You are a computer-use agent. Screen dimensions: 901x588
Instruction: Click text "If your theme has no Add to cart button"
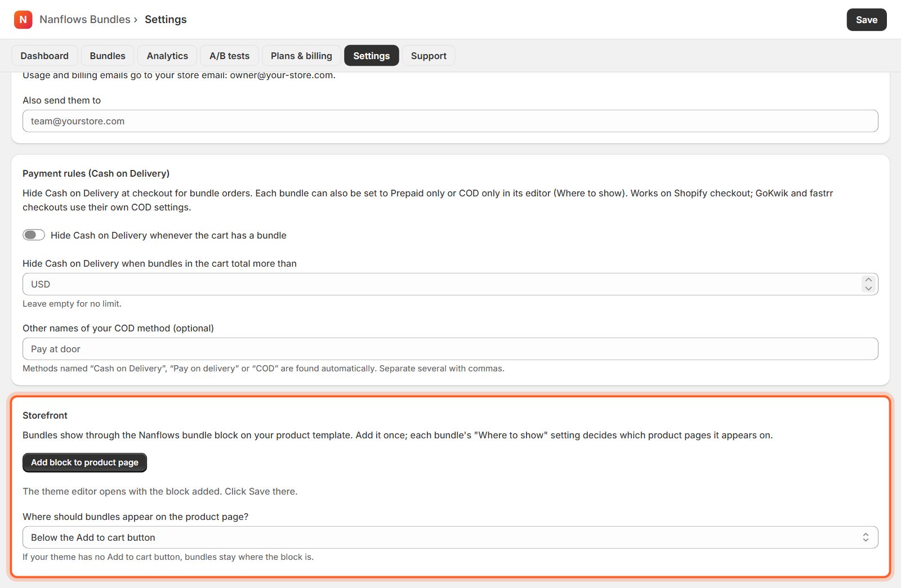point(102,557)
